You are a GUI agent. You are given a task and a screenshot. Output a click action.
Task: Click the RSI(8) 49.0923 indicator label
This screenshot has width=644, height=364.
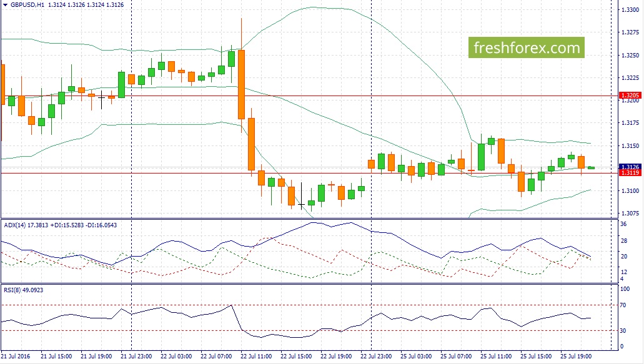[23, 290]
